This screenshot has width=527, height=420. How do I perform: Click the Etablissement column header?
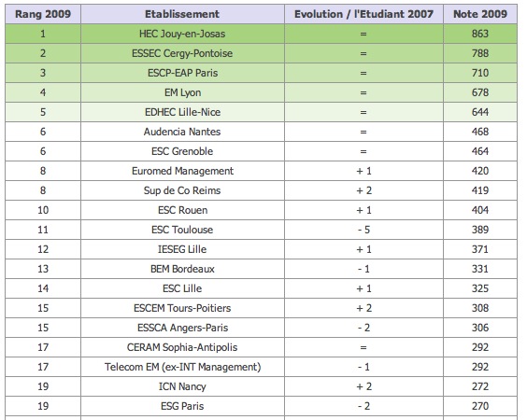click(182, 14)
